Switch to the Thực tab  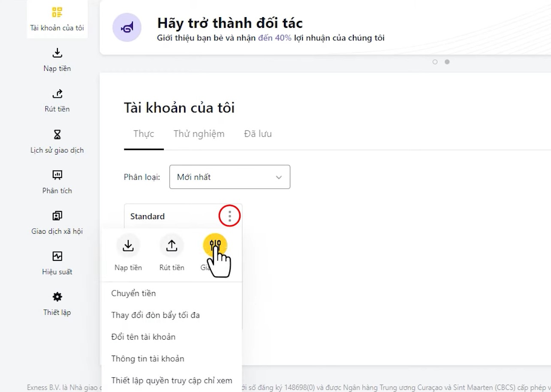point(144,134)
